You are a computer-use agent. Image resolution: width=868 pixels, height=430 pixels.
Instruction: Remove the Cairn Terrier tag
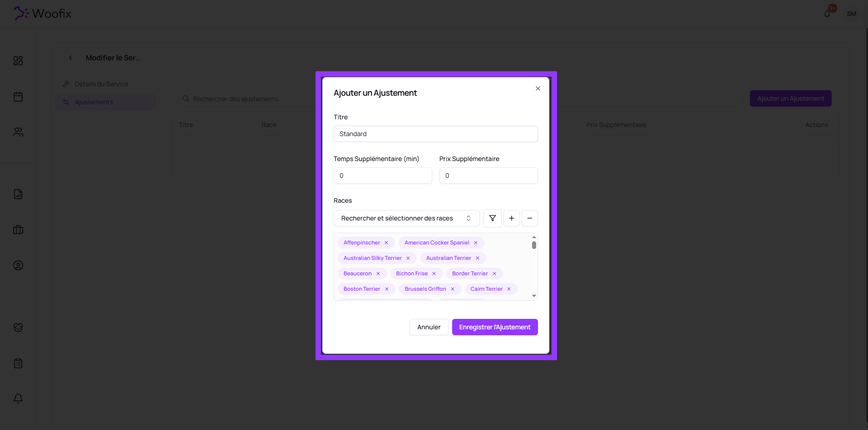click(509, 289)
